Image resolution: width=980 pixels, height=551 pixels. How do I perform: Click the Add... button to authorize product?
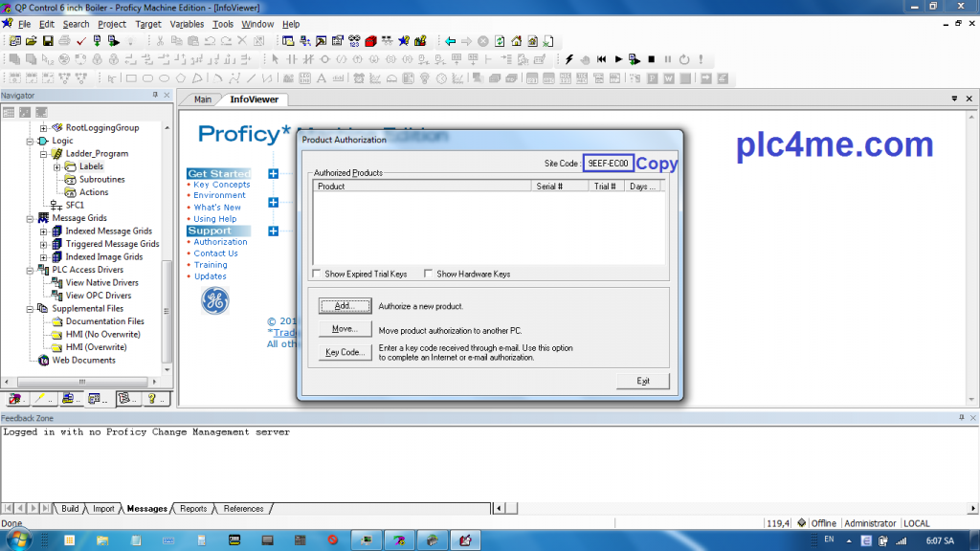(345, 306)
